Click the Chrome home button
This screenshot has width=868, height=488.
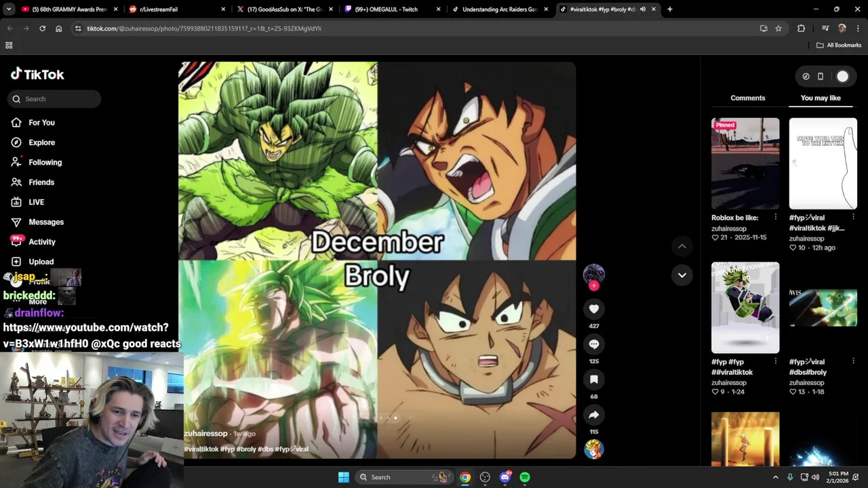click(x=59, y=28)
